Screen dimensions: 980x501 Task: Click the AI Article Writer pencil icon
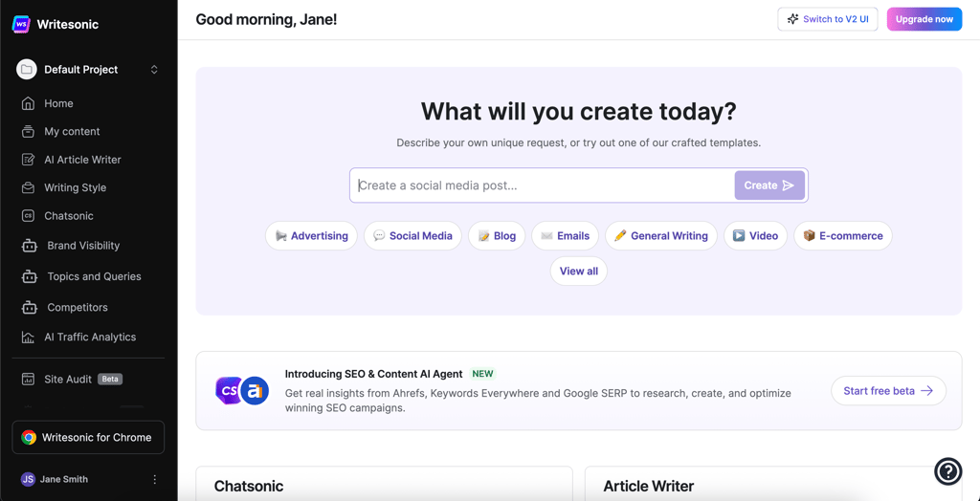[x=28, y=160]
